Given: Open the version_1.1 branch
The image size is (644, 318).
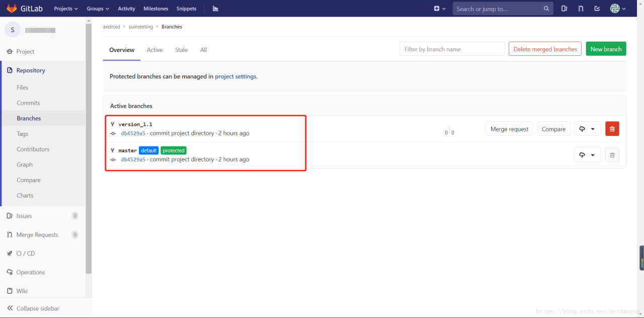Looking at the screenshot, I should tap(135, 124).
